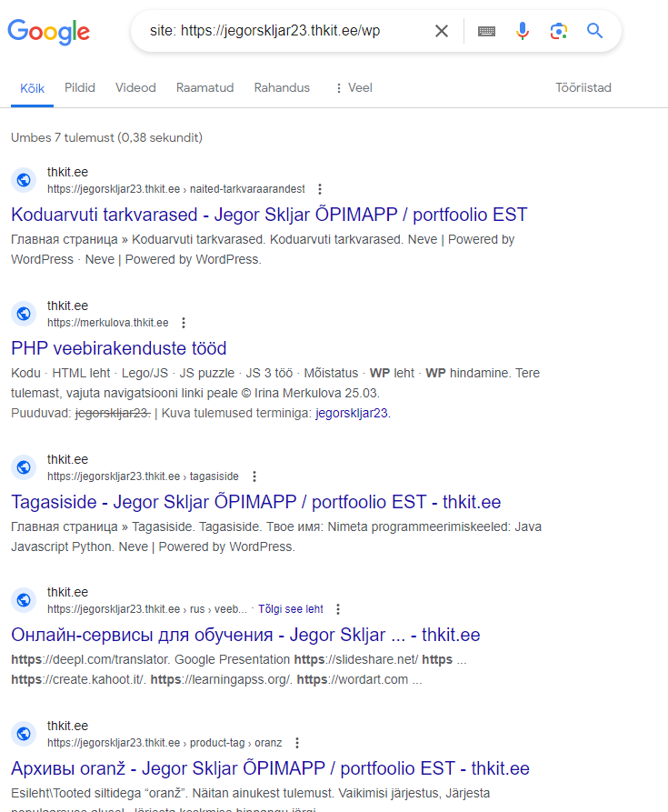668x812 pixels.
Task: Click Tõlgi see leht translate link
Action: [291, 609]
